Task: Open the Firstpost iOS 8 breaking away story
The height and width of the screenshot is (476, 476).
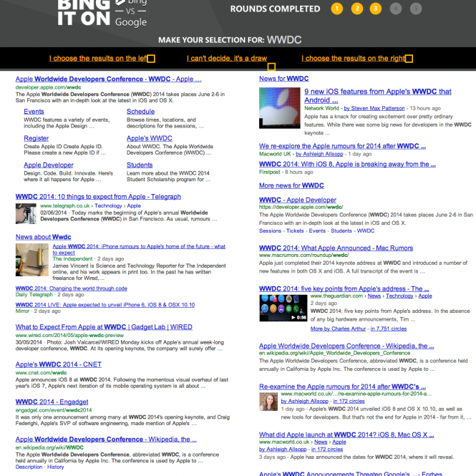Action: (x=347, y=164)
